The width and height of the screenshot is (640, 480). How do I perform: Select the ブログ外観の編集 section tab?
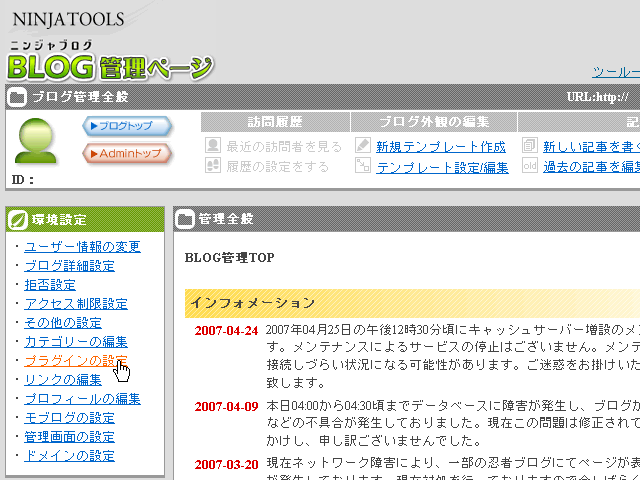tap(434, 122)
